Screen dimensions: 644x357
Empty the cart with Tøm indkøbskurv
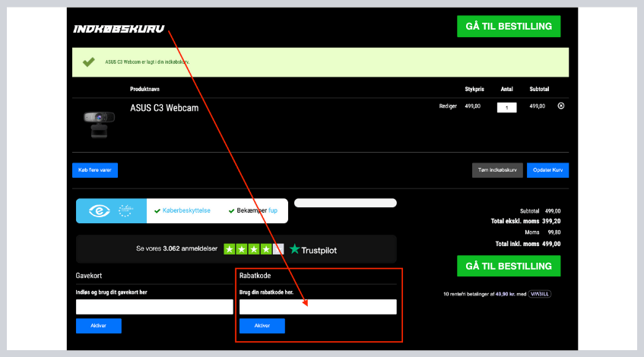(497, 170)
